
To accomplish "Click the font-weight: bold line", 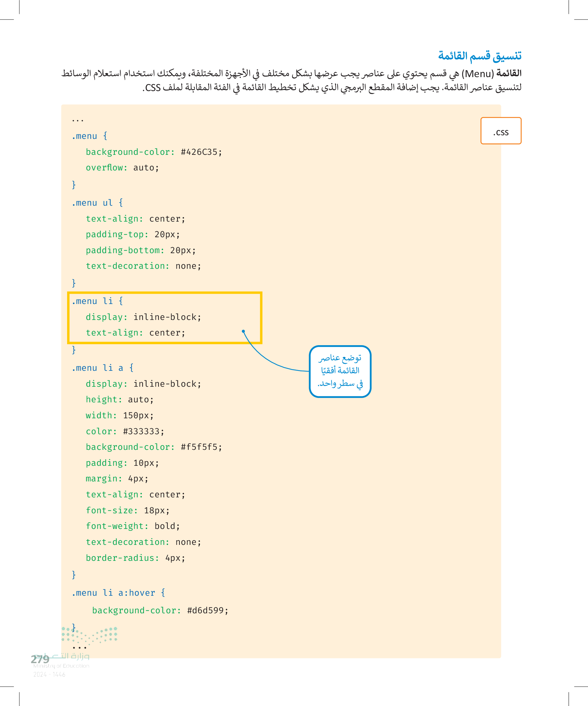I will [x=133, y=526].
